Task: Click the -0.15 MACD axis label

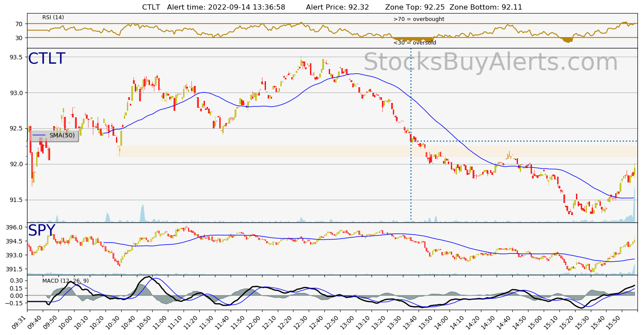Action: point(15,303)
